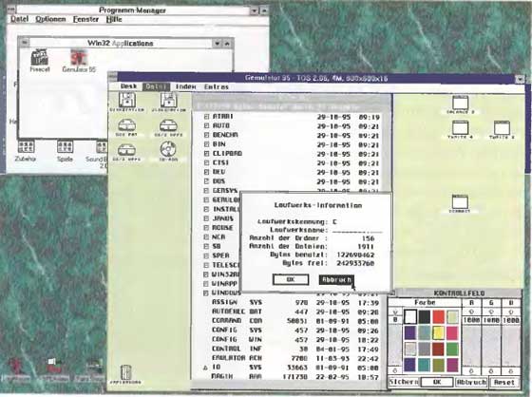Click Abbruch in the Kontrollfeld
The width and height of the screenshot is (532, 397).
[472, 382]
